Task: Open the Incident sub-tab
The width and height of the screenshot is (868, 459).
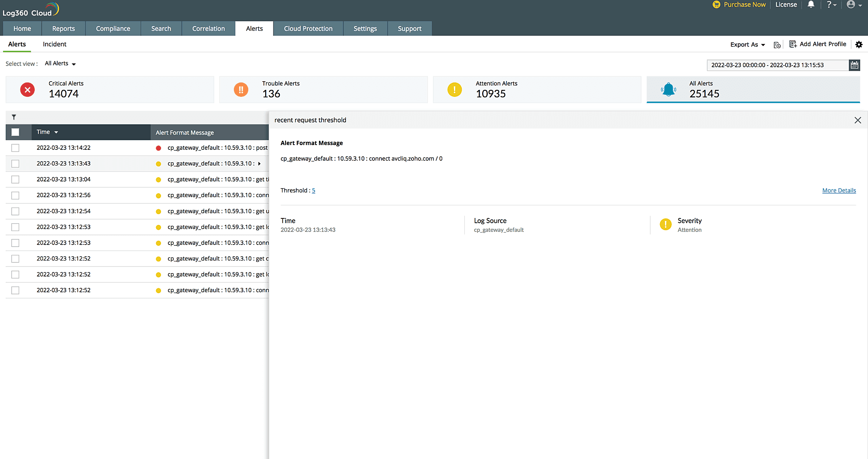Action: tap(55, 44)
